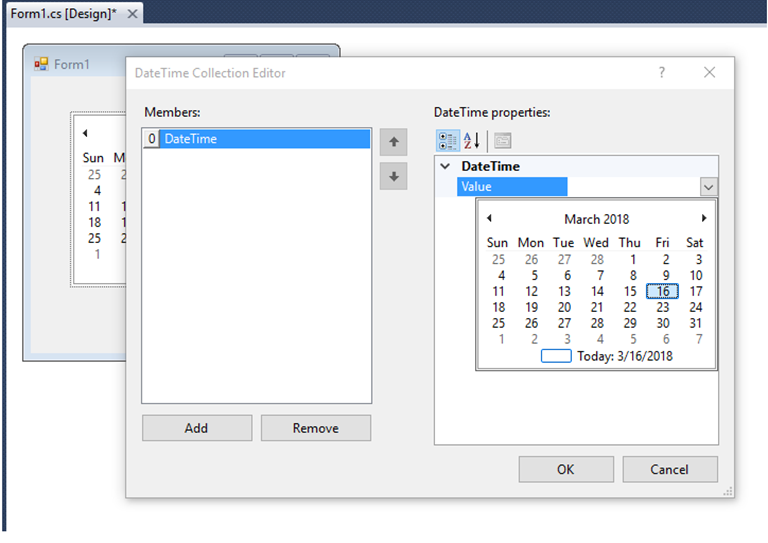Select March 16 in the calendar
This screenshot has width=768, height=543.
(x=662, y=291)
